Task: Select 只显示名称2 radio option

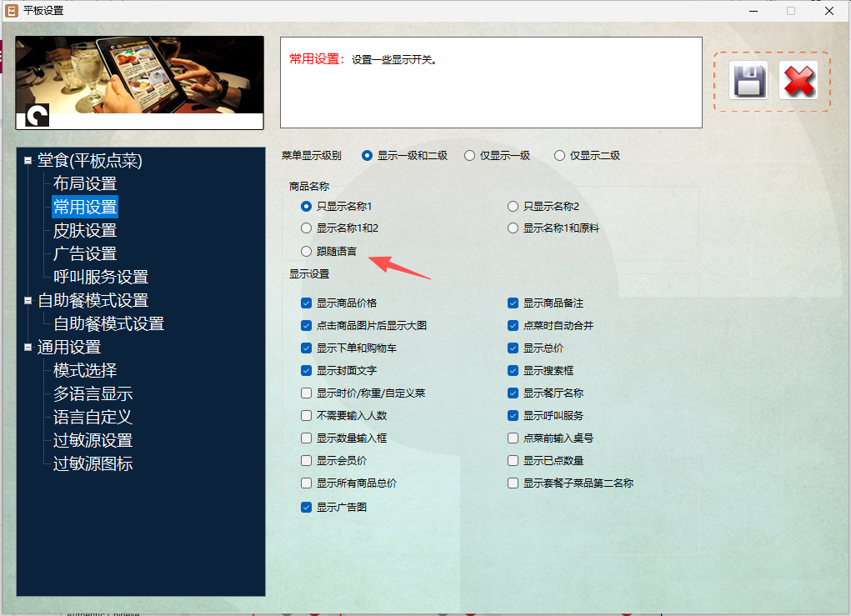Action: coord(513,206)
